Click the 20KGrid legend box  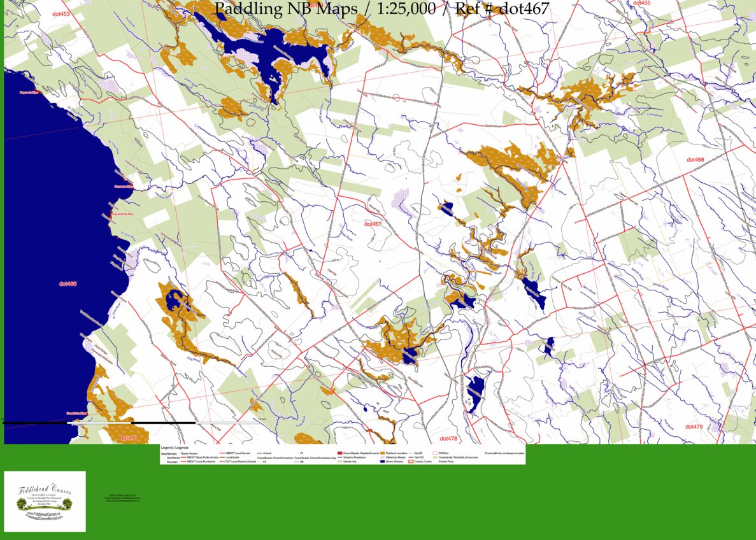pos(436,453)
